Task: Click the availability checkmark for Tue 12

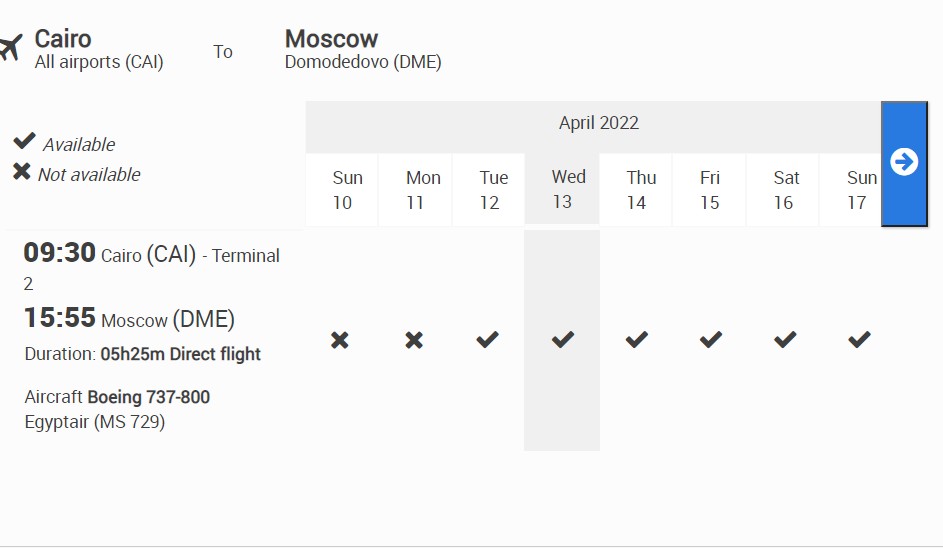Action: pos(487,340)
